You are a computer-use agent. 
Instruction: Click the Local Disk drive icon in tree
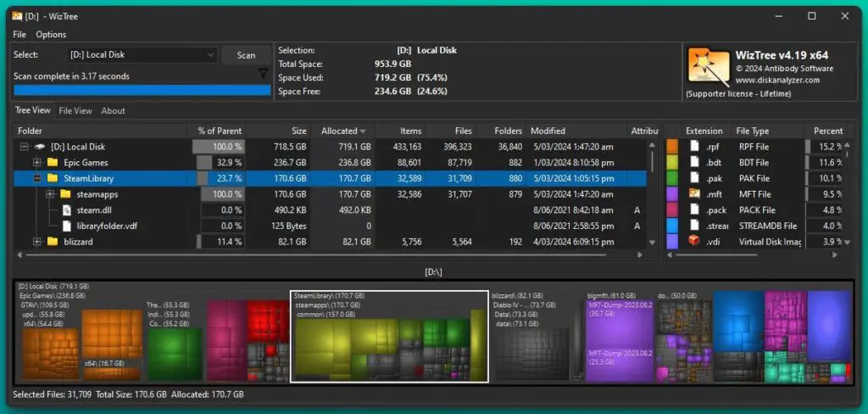point(39,147)
